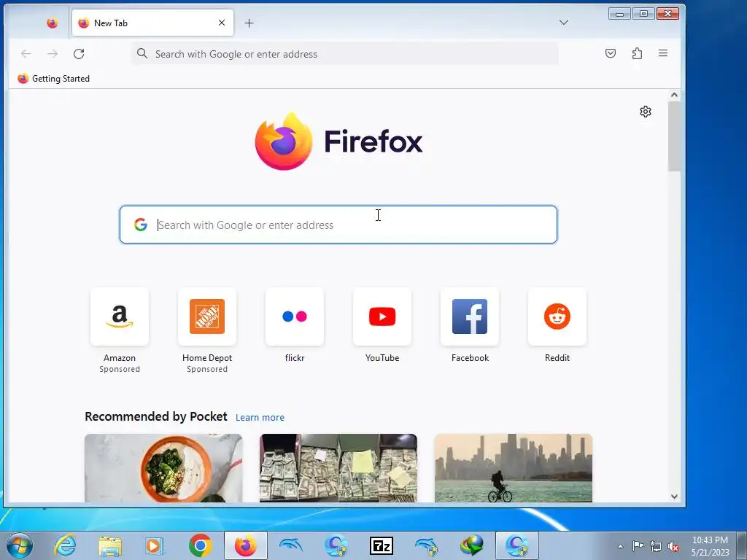The image size is (747, 560).
Task: Click the forward navigation arrow
Action: point(53,54)
